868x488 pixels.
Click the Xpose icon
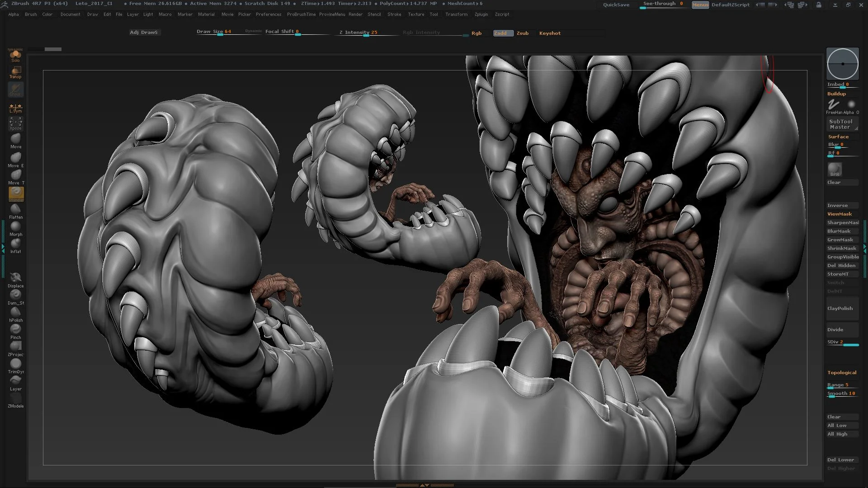pos(16,123)
